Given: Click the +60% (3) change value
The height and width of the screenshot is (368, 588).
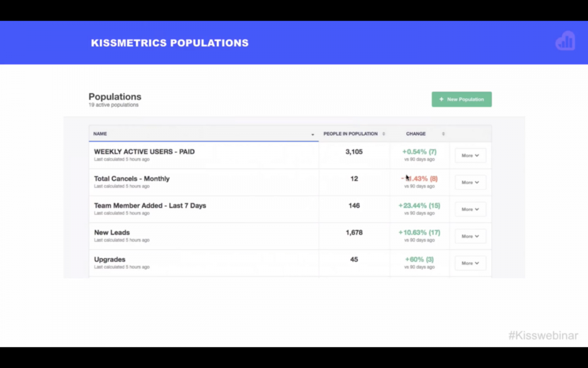Looking at the screenshot, I should coord(419,260).
